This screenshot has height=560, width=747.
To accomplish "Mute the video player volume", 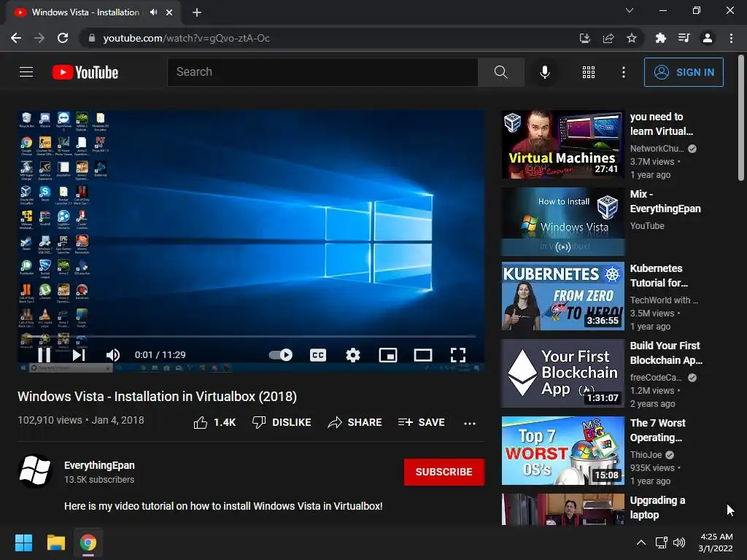I will coord(113,355).
